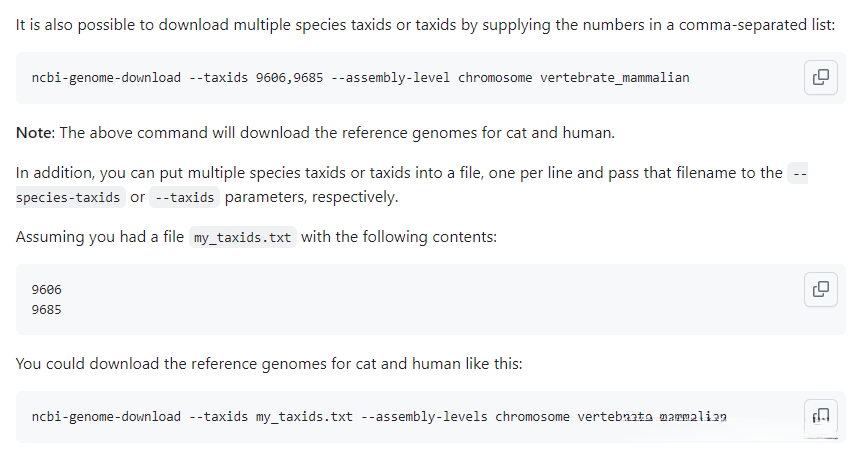Image resolution: width=854 pixels, height=450 pixels.
Task: Click ncbi-genome-download in the first code block
Action: pyautogui.click(x=106, y=77)
